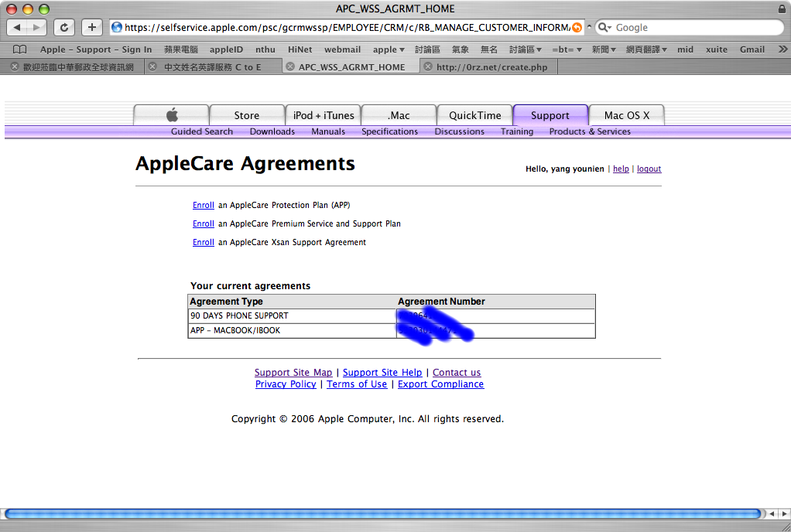Open the Support navigation tab
791x532 pixels.
click(x=550, y=115)
